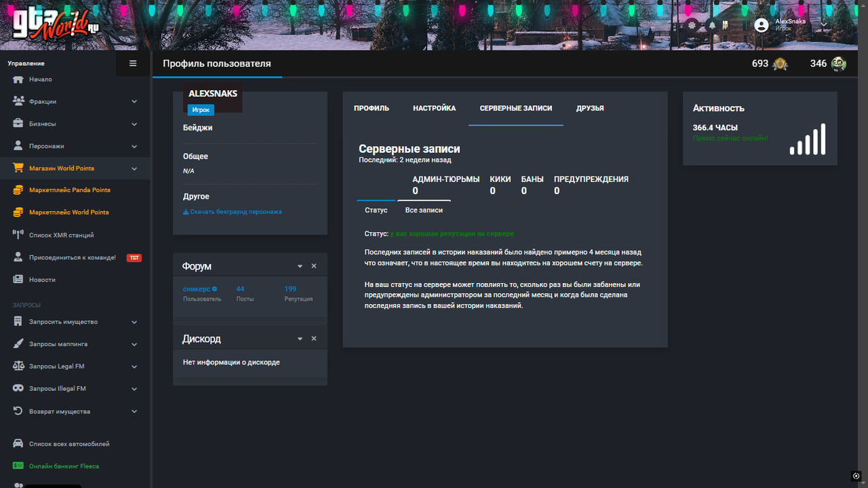Select the Статус sub-tab

tap(376, 210)
